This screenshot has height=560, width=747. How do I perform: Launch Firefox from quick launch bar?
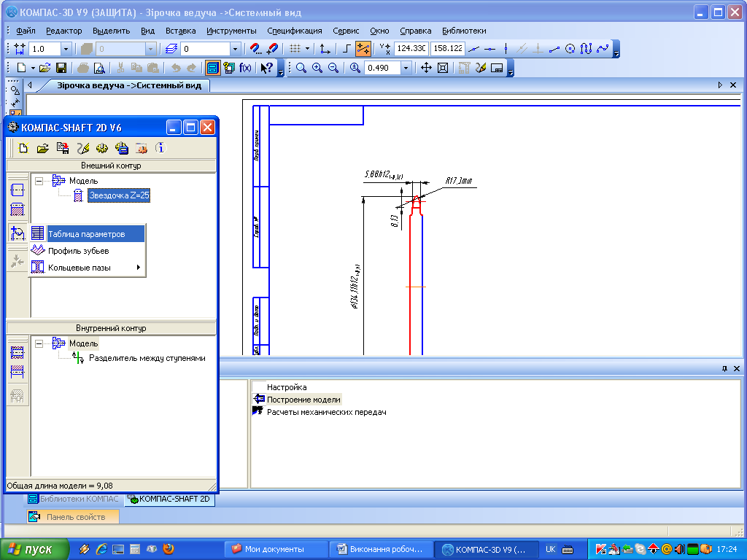click(x=169, y=549)
